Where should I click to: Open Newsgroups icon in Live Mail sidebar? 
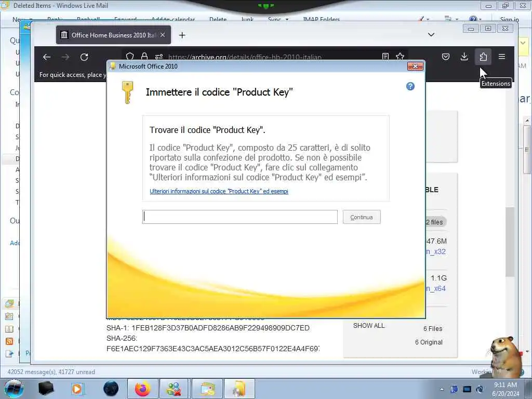[x=9, y=354]
